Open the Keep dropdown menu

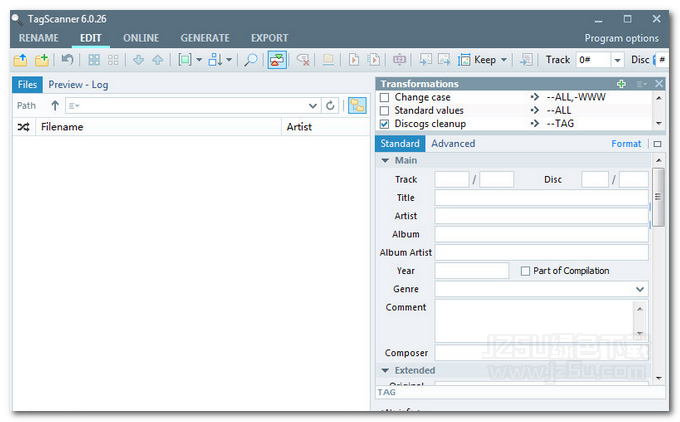click(503, 60)
